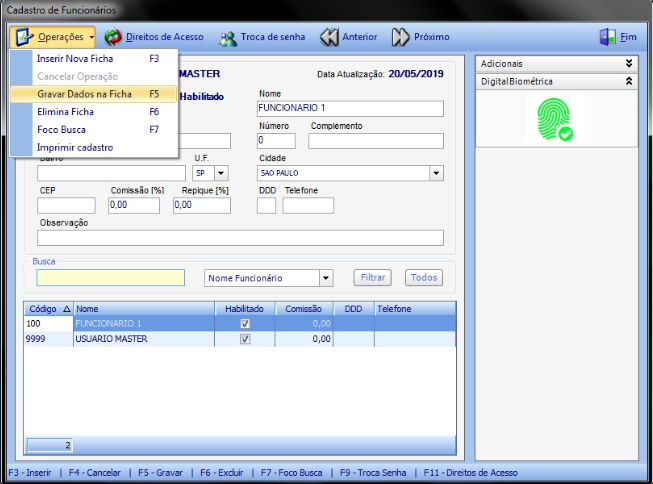Image resolution: width=653 pixels, height=484 pixels.
Task: Click the Nome column header
Action: coord(144,309)
